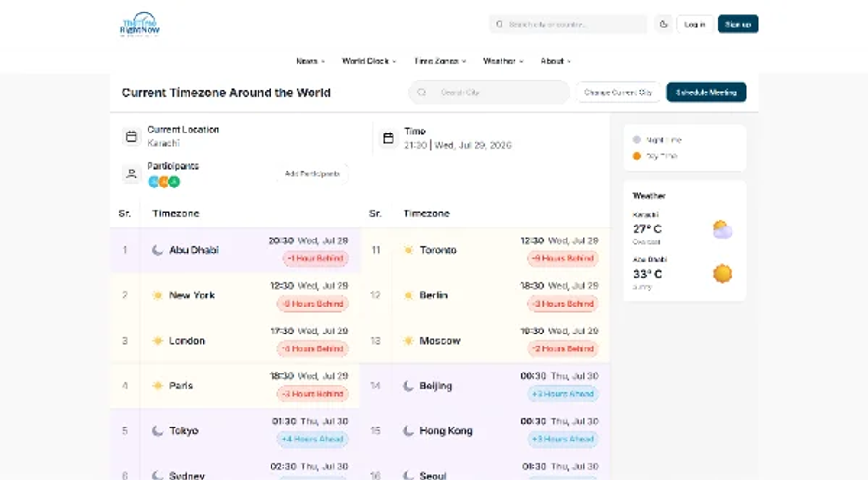Click the sun icon beside London
This screenshot has height=480, width=868.
click(157, 341)
